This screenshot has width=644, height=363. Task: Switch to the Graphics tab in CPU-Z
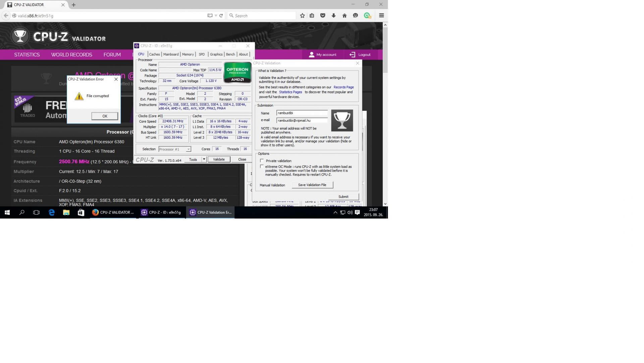pyautogui.click(x=216, y=54)
